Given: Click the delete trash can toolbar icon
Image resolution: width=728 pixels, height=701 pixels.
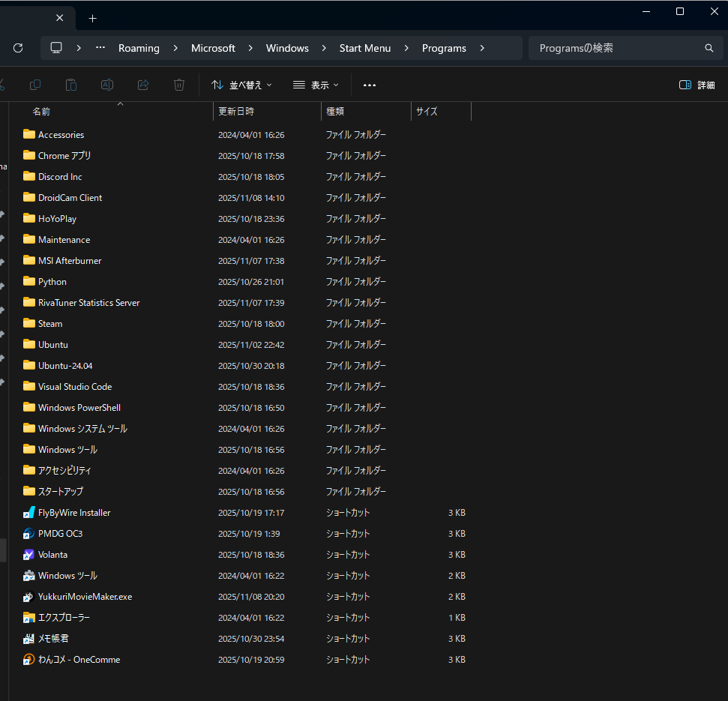Looking at the screenshot, I should tap(179, 85).
